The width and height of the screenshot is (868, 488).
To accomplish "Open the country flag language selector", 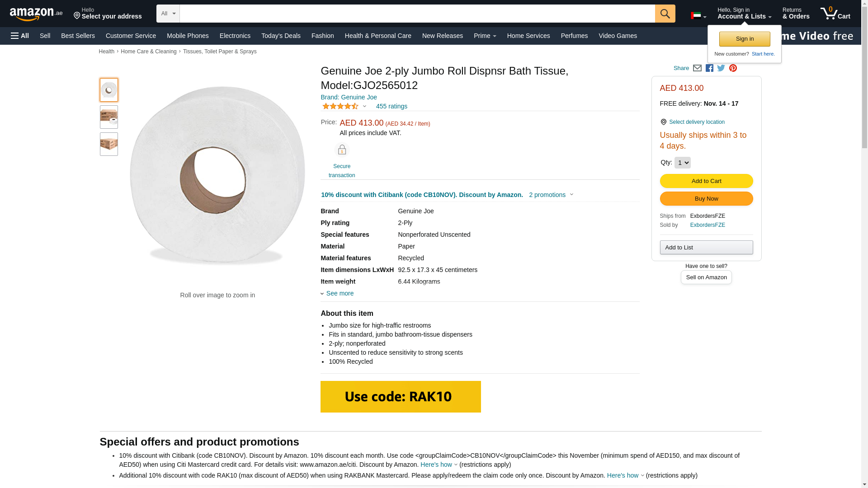I will [x=698, y=16].
